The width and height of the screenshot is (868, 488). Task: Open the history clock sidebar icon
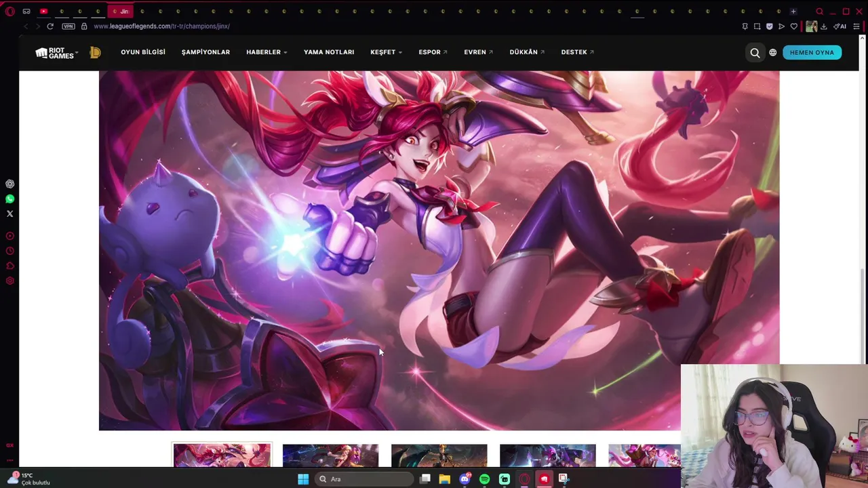[x=9, y=251]
